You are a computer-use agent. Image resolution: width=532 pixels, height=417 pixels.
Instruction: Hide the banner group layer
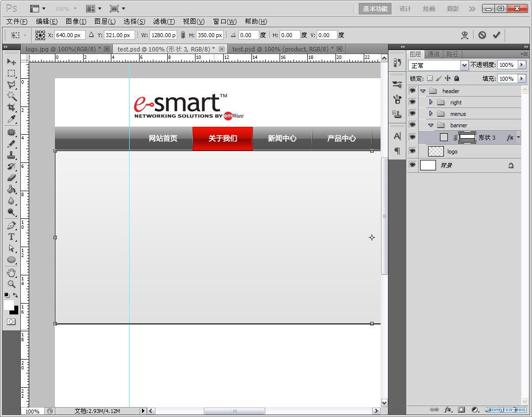point(413,125)
